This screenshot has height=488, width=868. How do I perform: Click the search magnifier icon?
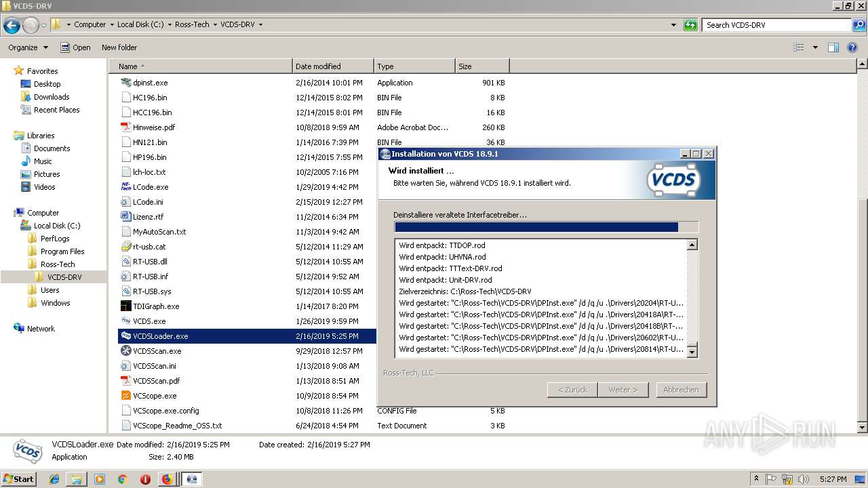[x=859, y=25]
